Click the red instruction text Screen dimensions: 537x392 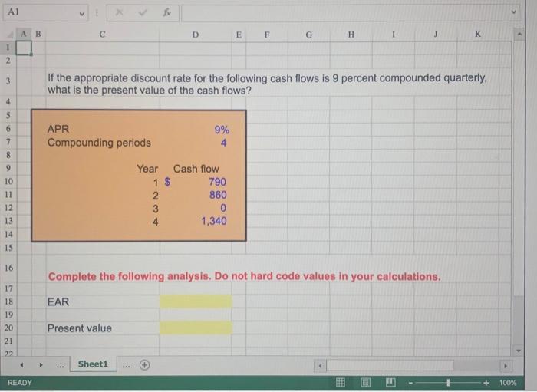click(244, 277)
